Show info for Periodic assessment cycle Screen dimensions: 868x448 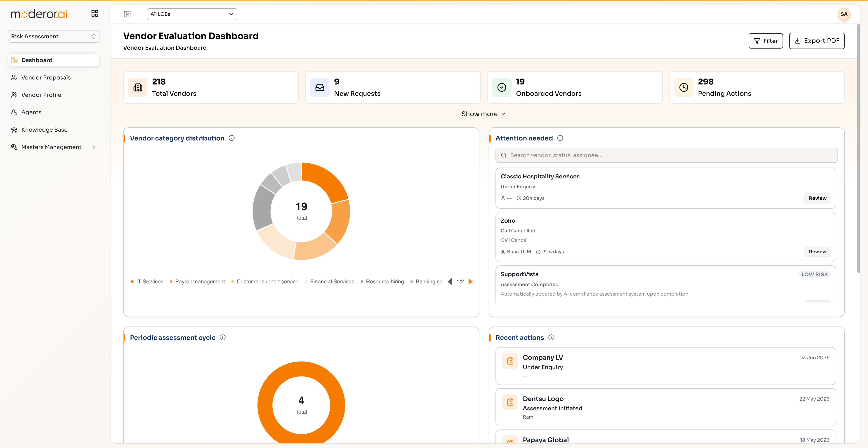coord(223,337)
